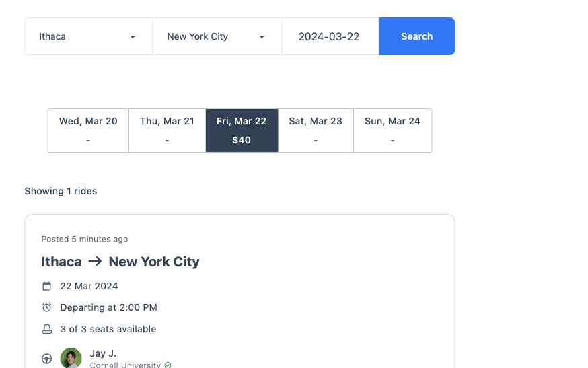Click the alarm clock icon by departure time

tap(46, 307)
